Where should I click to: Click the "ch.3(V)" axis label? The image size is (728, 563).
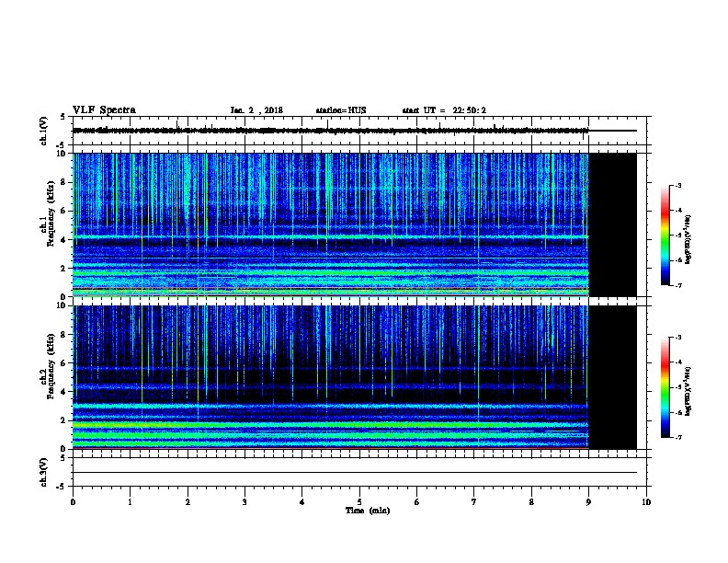pyautogui.click(x=43, y=472)
